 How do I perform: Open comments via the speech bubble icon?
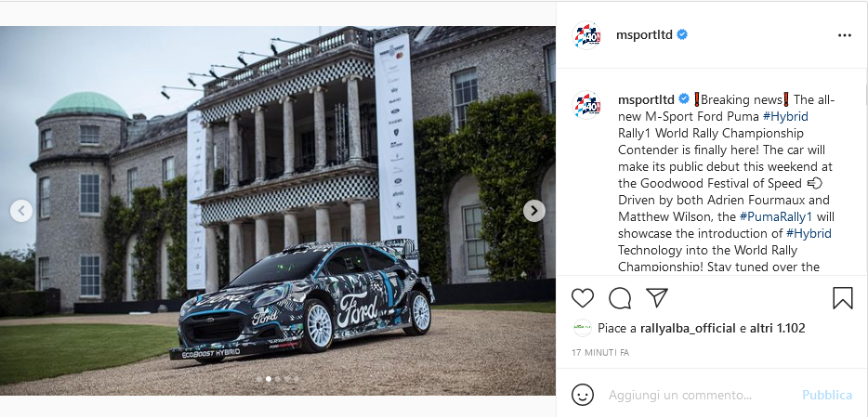click(620, 298)
